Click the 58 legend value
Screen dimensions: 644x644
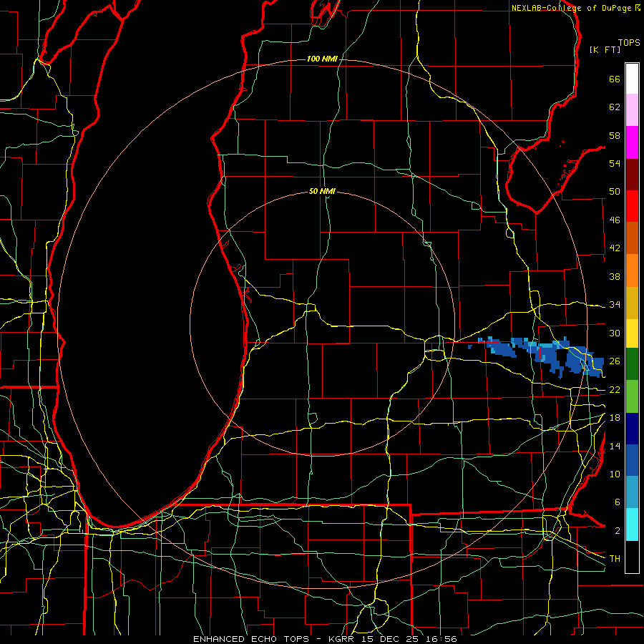pyautogui.click(x=615, y=135)
